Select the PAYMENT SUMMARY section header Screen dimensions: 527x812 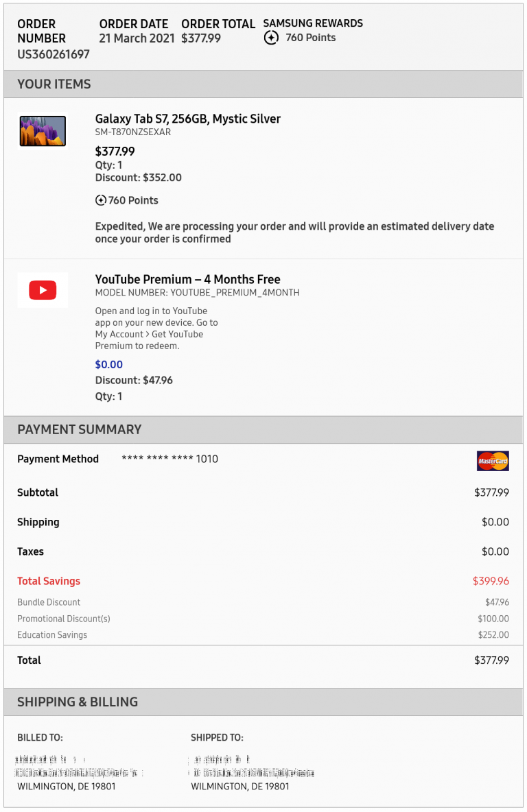pyautogui.click(x=263, y=430)
